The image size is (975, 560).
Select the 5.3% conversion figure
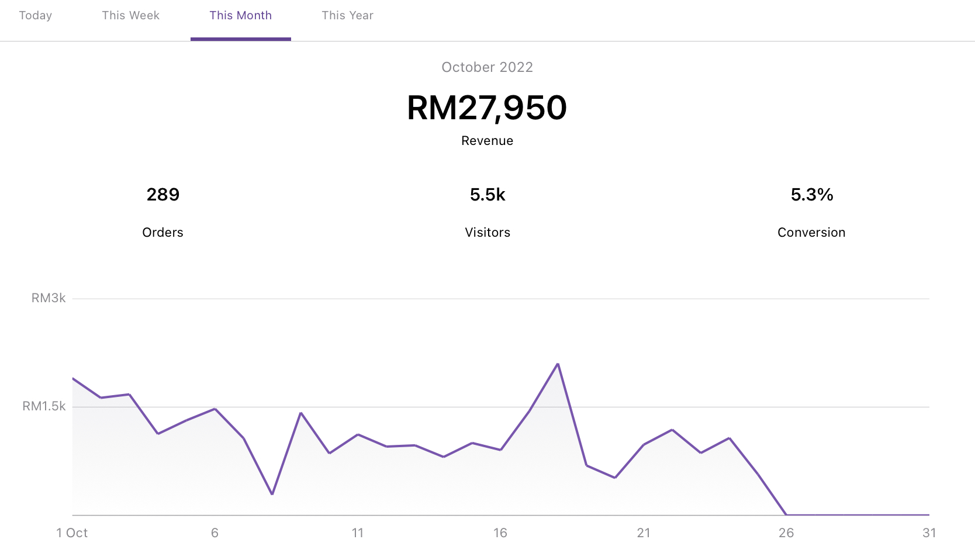[x=811, y=195]
